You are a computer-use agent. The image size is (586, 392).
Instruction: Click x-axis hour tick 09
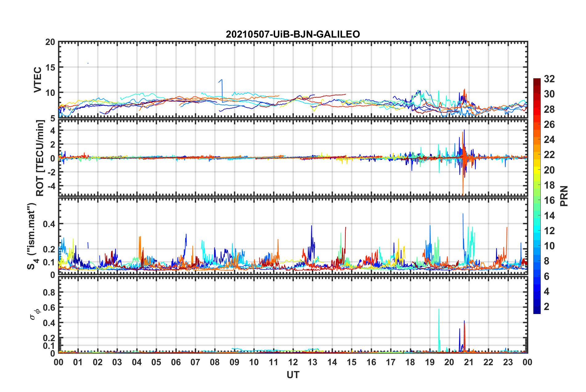pyautogui.click(x=234, y=362)
